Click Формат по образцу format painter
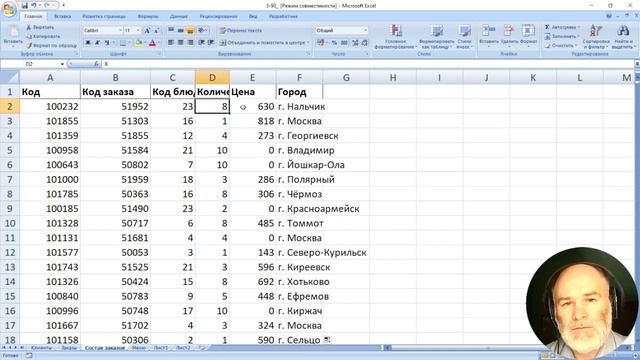This screenshot has width=640, height=360. point(51,45)
